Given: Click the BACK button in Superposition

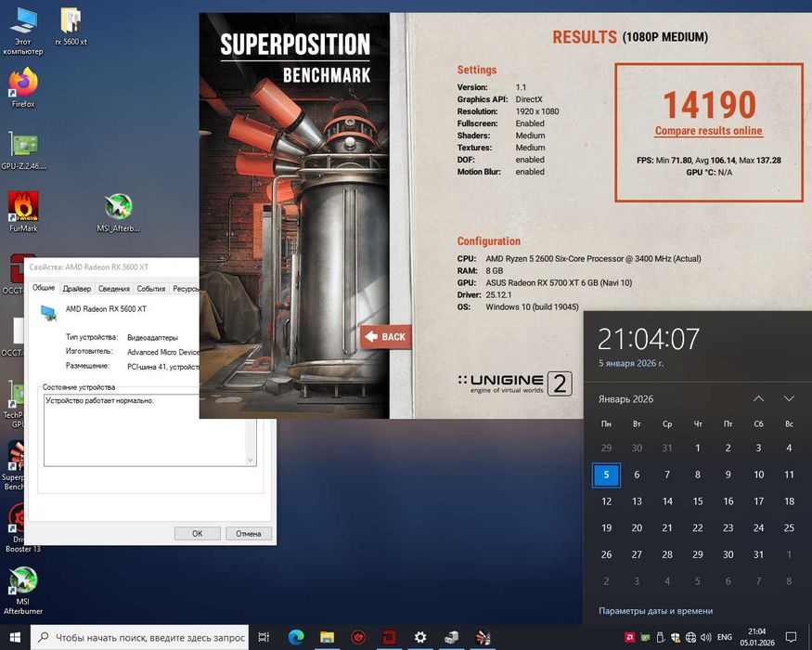Looking at the screenshot, I should tap(386, 337).
